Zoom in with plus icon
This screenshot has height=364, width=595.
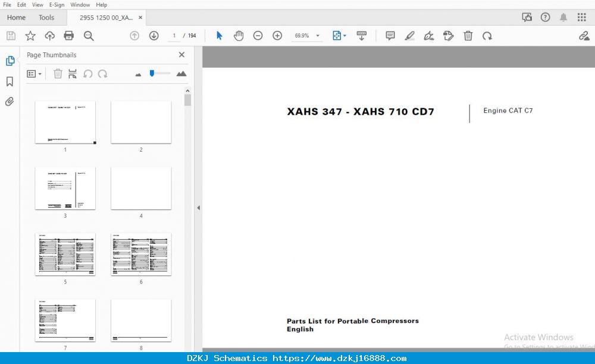pos(277,36)
